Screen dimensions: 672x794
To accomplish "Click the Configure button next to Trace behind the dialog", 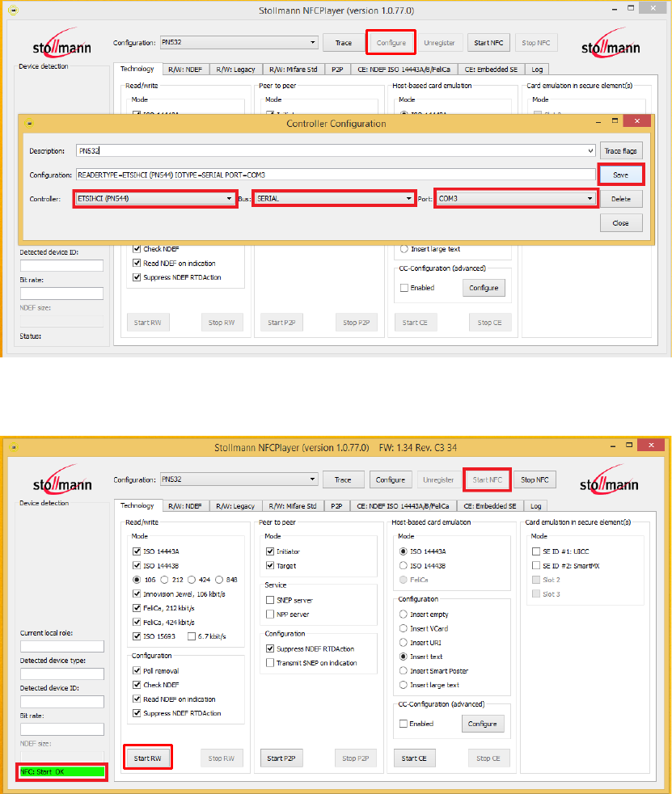I will coord(391,43).
